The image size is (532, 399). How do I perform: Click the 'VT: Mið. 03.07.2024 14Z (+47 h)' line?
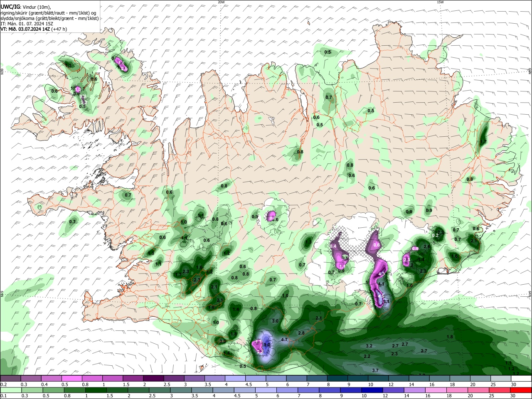click(x=34, y=29)
